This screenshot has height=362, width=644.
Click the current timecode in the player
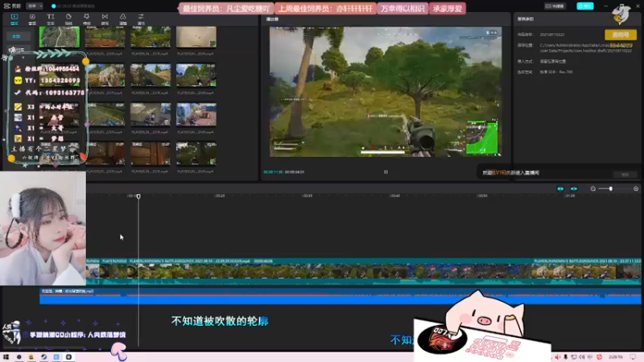pyautogui.click(x=273, y=172)
